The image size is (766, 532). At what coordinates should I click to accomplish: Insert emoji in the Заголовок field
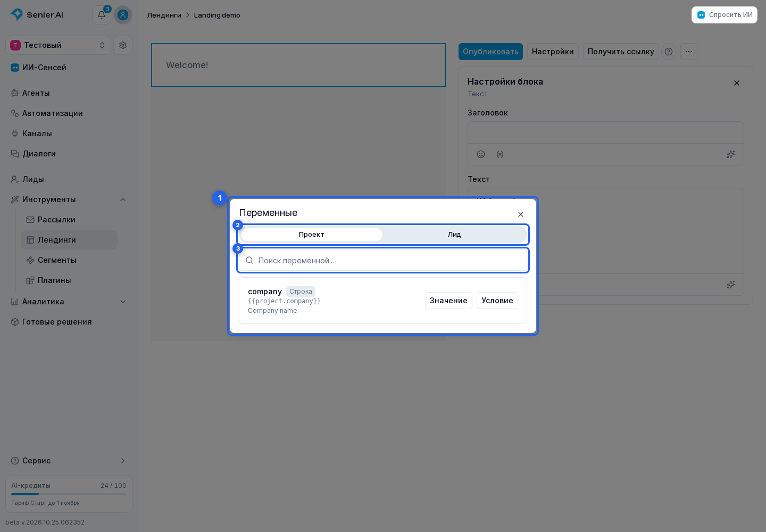(x=481, y=154)
